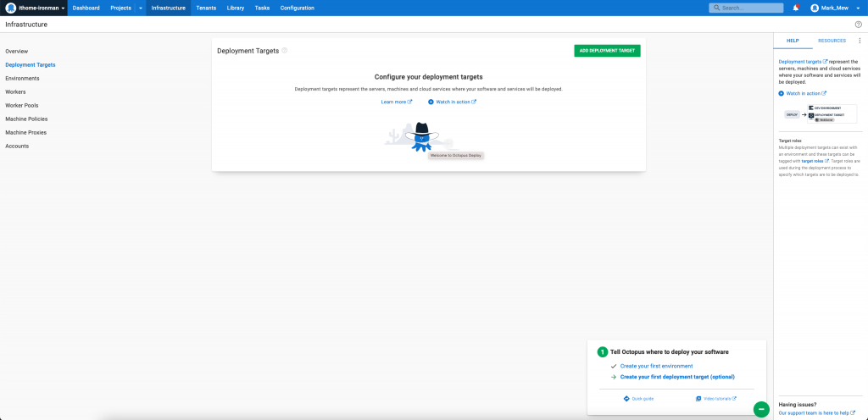
Task: Open Machine Proxies in the sidebar
Action: 25,133
